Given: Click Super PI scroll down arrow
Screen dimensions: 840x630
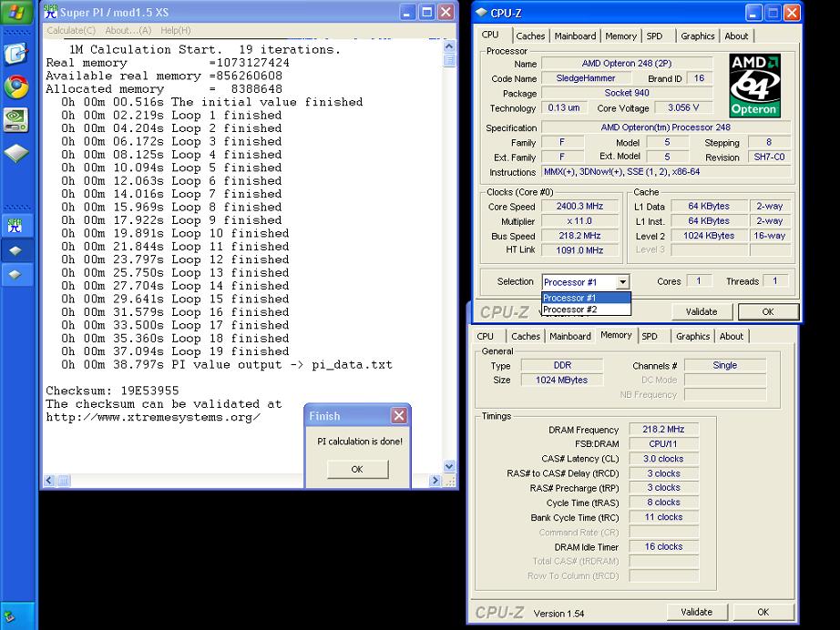Looking at the screenshot, I should (449, 466).
